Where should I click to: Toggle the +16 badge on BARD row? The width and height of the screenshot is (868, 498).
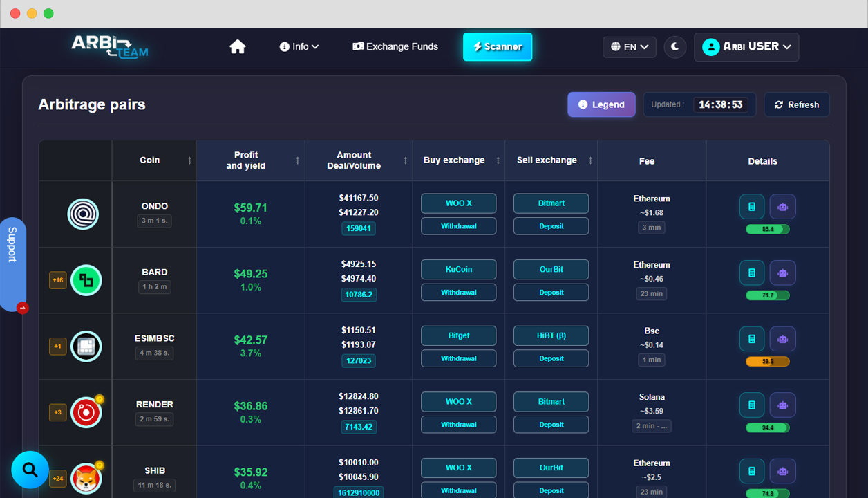58,279
